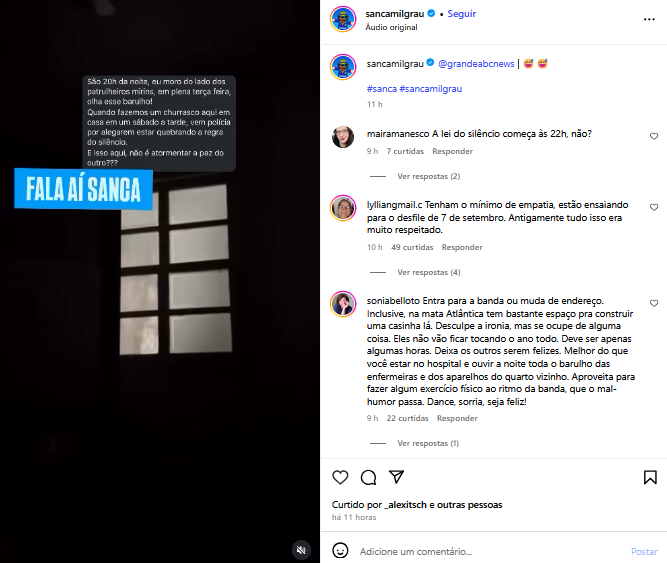Image resolution: width=667 pixels, height=563 pixels.
Task: Unmute the video with speaker icon
Action: pyautogui.click(x=301, y=550)
